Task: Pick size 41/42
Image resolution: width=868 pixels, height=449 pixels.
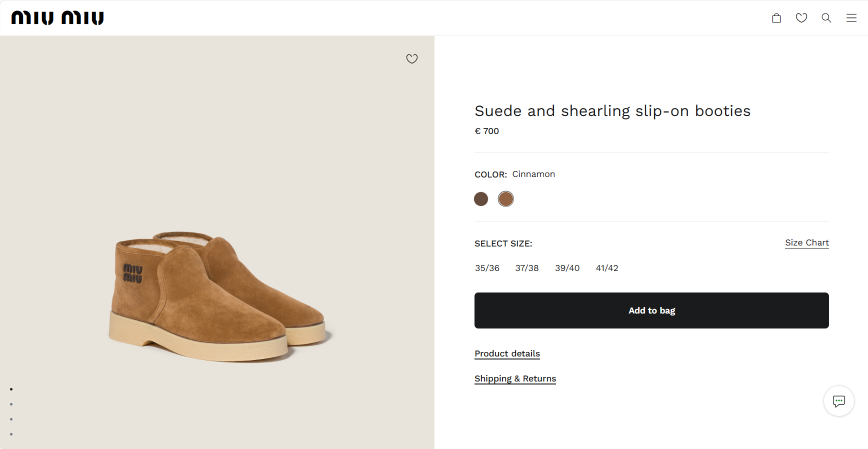Action: click(607, 268)
